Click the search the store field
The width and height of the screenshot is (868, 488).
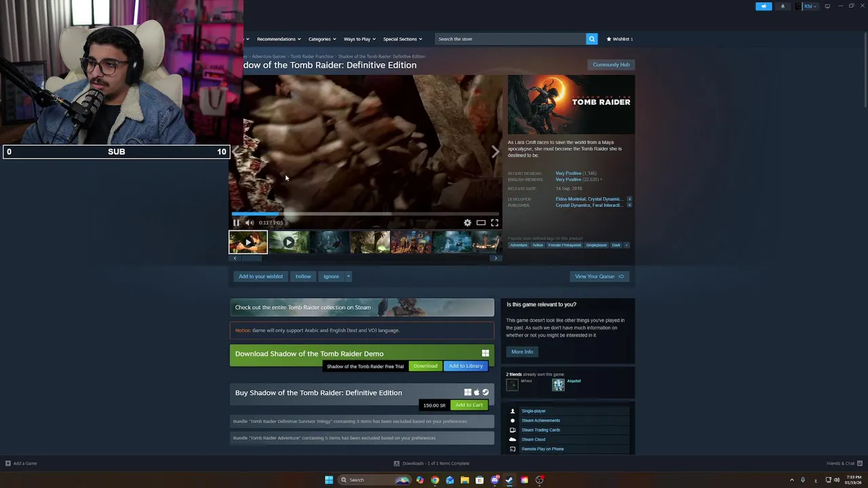pyautogui.click(x=511, y=39)
